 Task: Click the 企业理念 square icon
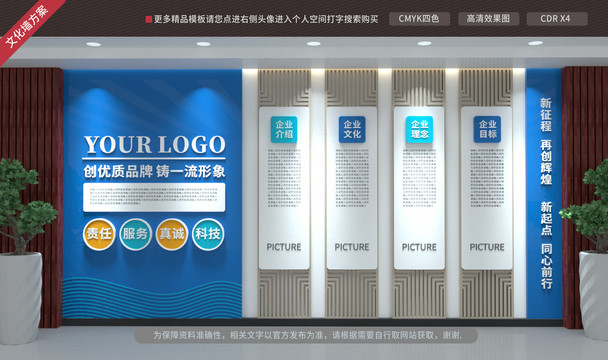420,130
